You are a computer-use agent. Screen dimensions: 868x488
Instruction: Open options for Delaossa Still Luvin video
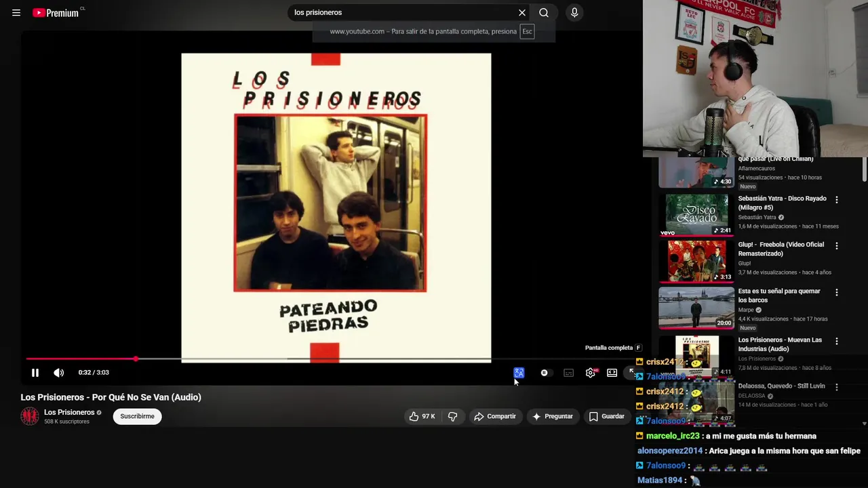(836, 387)
